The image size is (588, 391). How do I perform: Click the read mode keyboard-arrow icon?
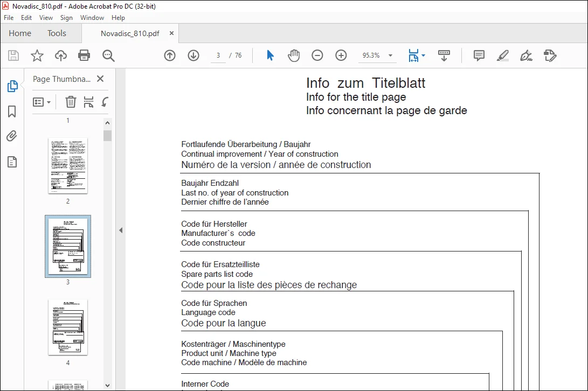[444, 55]
